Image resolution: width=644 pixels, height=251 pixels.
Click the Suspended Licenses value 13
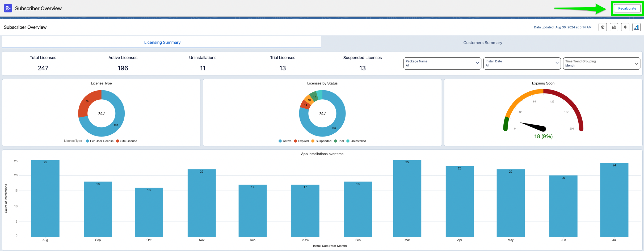362,68
